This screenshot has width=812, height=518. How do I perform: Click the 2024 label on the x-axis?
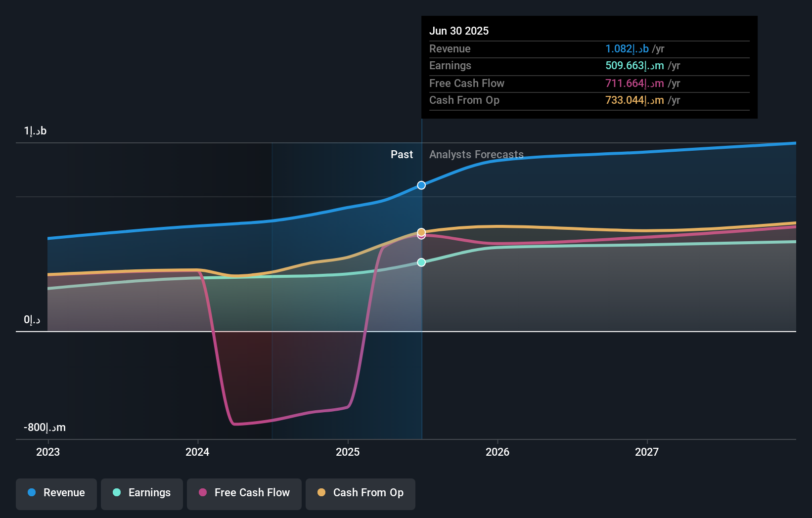coord(197,451)
